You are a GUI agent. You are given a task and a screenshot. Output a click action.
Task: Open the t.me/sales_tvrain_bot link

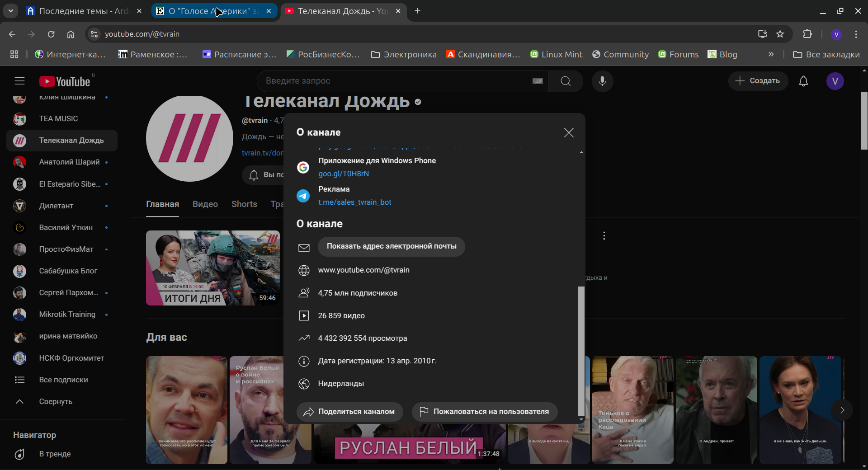[354, 202]
